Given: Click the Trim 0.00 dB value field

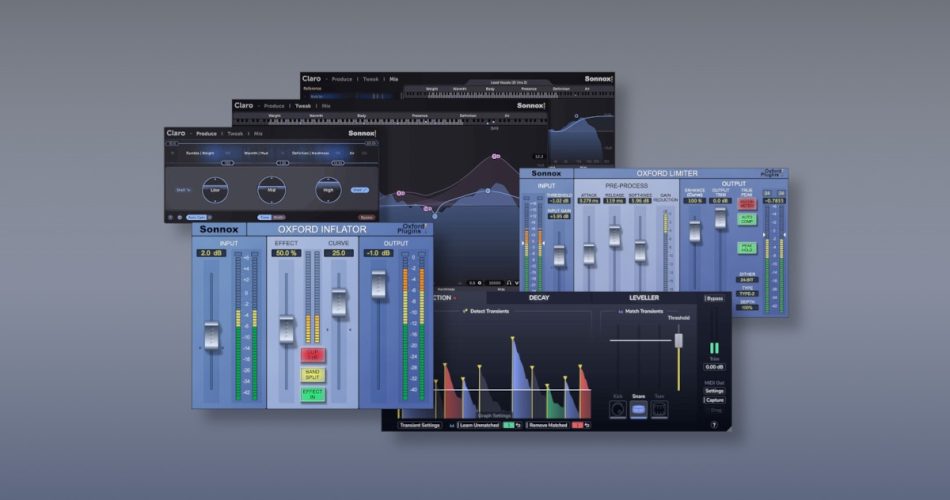Looking at the screenshot, I should coord(714,367).
